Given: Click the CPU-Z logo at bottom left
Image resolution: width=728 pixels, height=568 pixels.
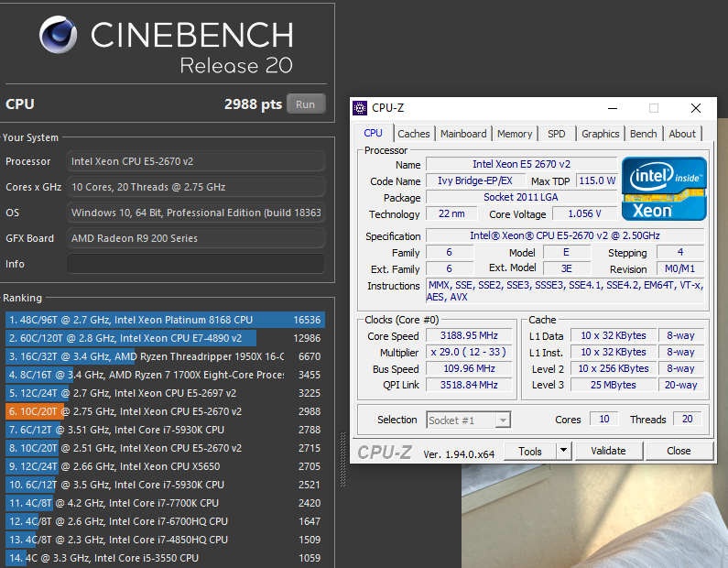Looking at the screenshot, I should tap(385, 452).
